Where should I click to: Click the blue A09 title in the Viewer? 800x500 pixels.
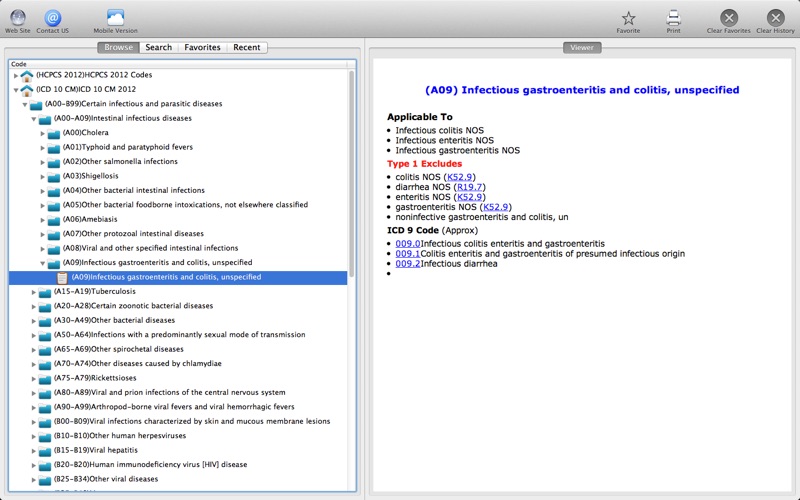pos(582,90)
